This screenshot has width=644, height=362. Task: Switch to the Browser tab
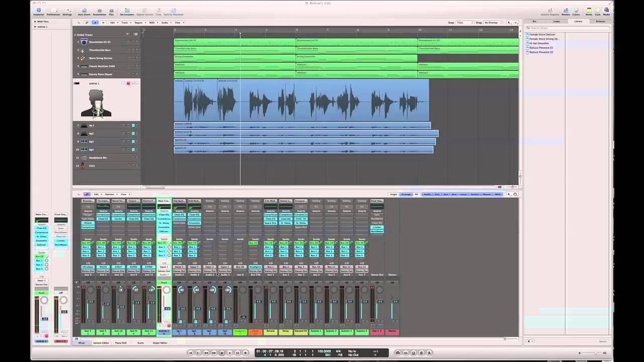pyautogui.click(x=600, y=21)
